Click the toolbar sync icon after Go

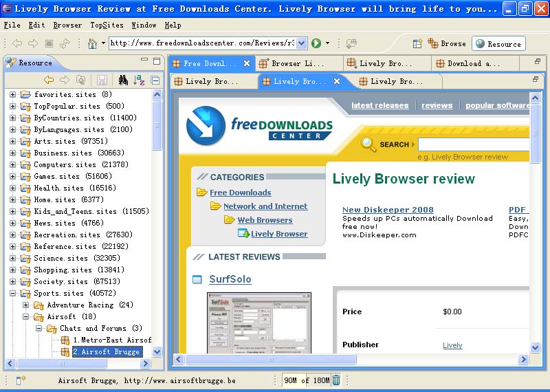351,43
